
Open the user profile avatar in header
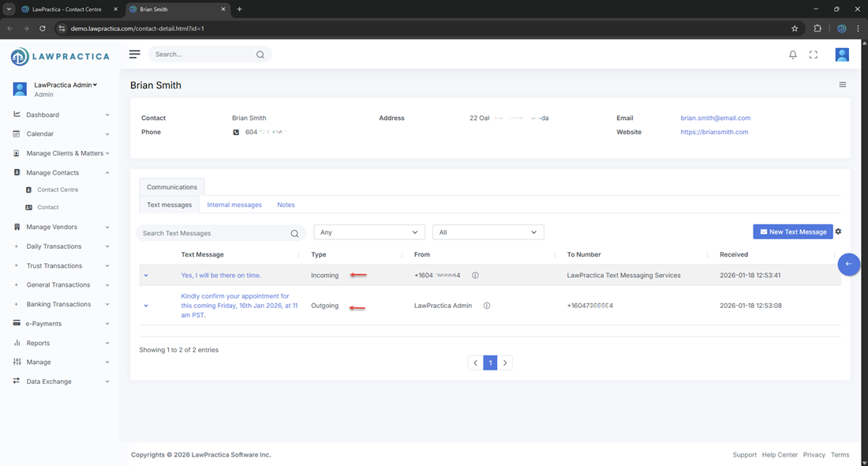(x=842, y=54)
